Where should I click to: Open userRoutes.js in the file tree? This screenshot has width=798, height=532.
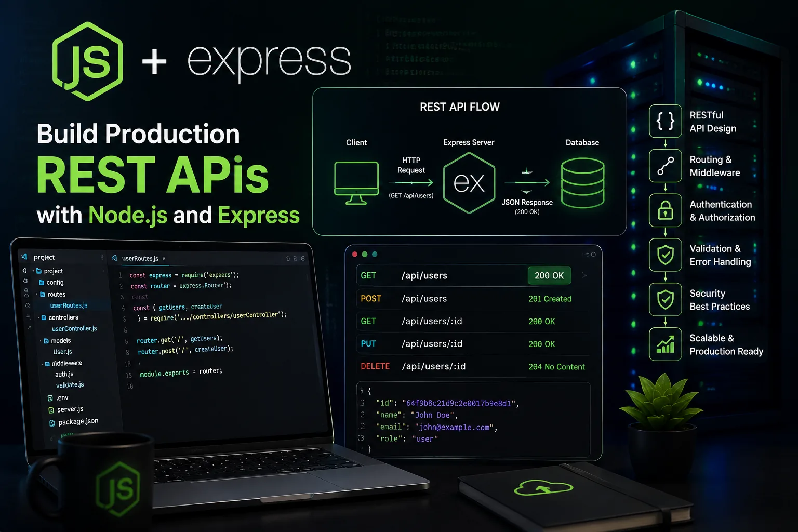click(69, 305)
